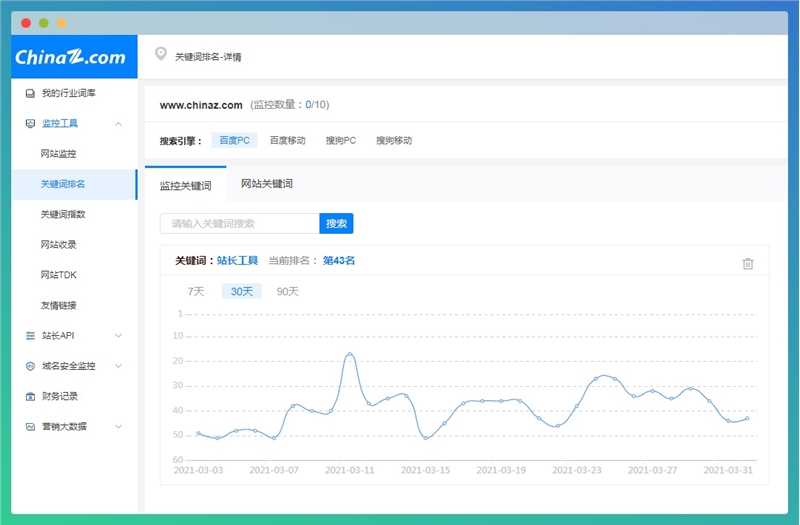Switch to the 网站关键词 tab
This screenshot has width=800, height=525.
[x=266, y=184]
